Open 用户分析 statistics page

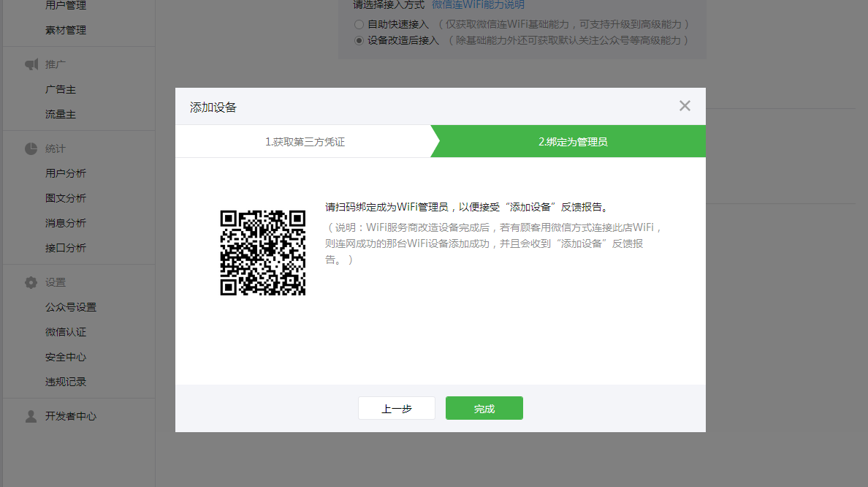[65, 173]
